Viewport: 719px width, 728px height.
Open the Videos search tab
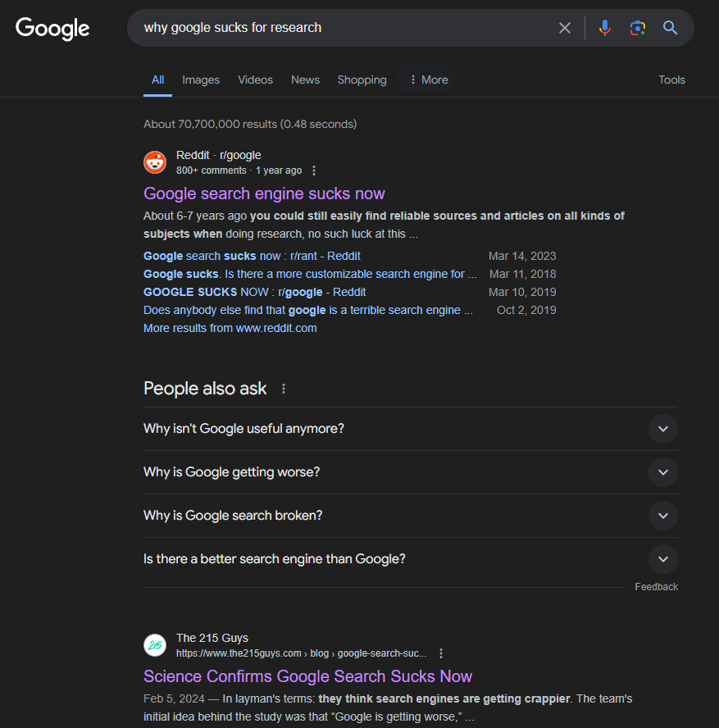pos(255,80)
